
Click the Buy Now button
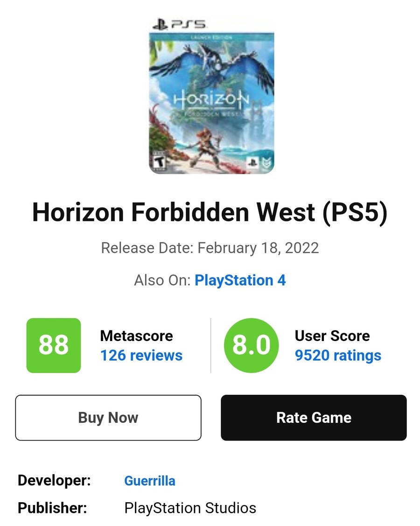(108, 418)
